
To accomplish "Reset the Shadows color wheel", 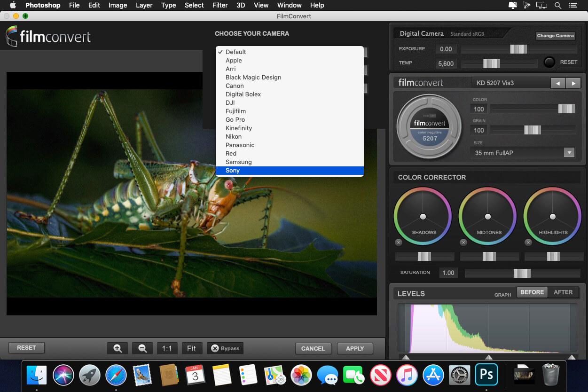I will [399, 243].
